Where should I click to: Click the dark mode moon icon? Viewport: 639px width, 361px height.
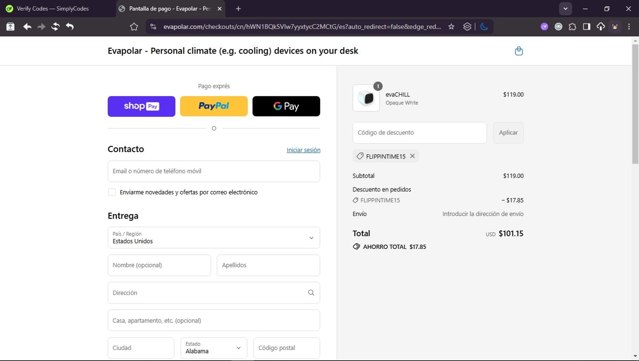coord(484,26)
